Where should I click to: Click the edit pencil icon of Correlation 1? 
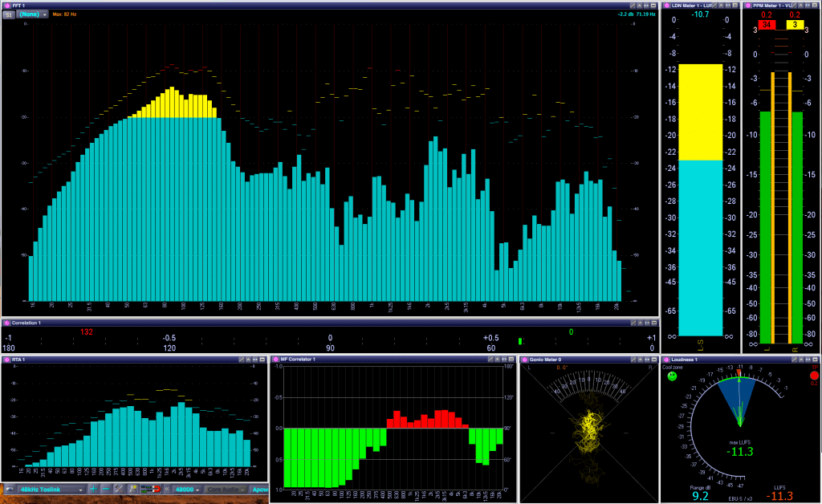[x=633, y=323]
